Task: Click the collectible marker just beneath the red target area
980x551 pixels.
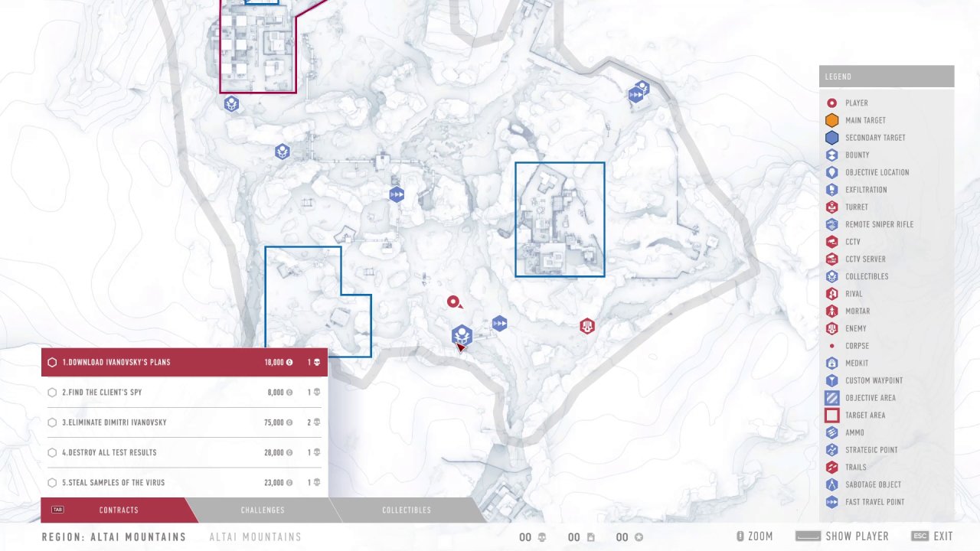Action: click(x=231, y=104)
